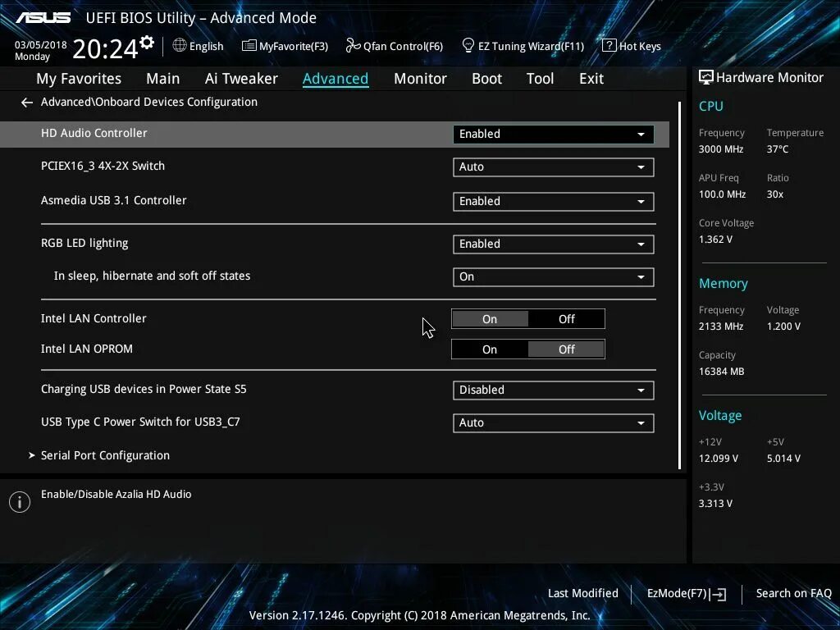
Task: Open RGB LED lighting dropdown
Action: 554,244
